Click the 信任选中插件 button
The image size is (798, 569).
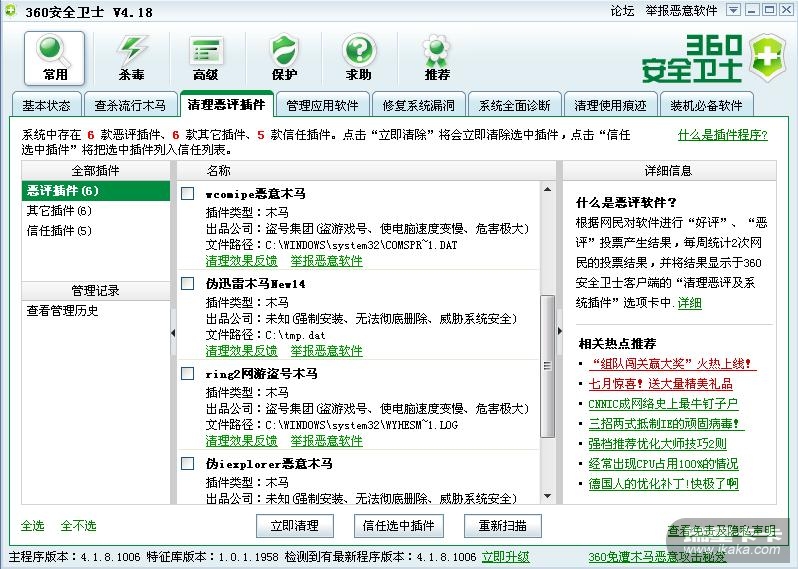(398, 526)
